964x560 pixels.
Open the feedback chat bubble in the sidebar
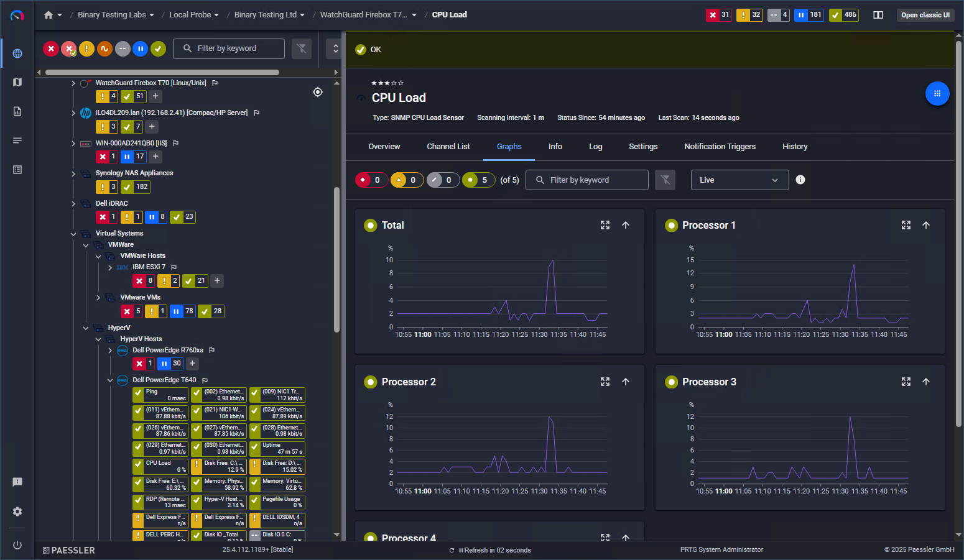tap(17, 482)
